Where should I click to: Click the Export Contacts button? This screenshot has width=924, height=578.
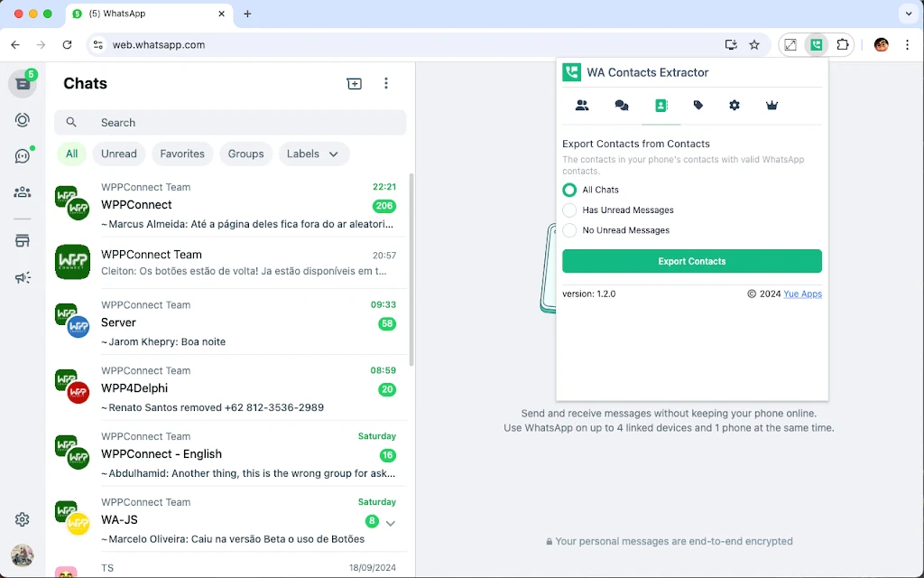(x=692, y=261)
